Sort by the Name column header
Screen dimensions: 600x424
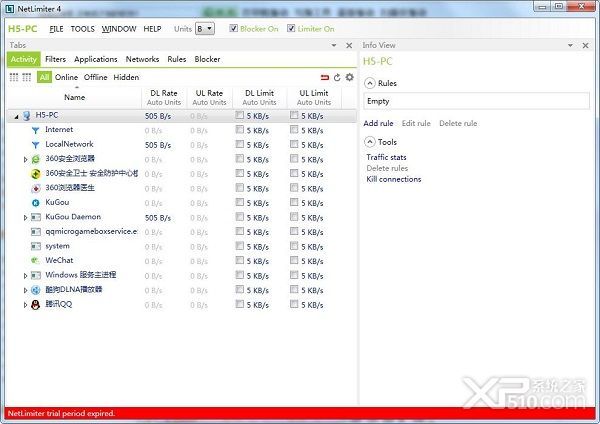coord(75,98)
